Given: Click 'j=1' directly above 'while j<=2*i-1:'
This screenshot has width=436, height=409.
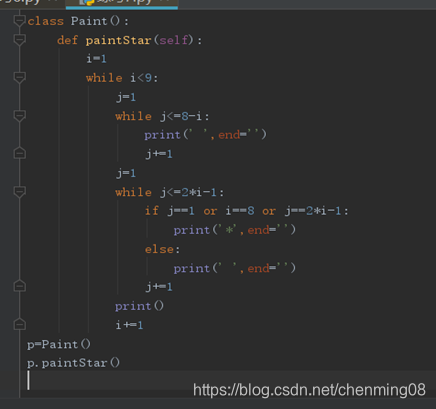Looking at the screenshot, I should [126, 173].
